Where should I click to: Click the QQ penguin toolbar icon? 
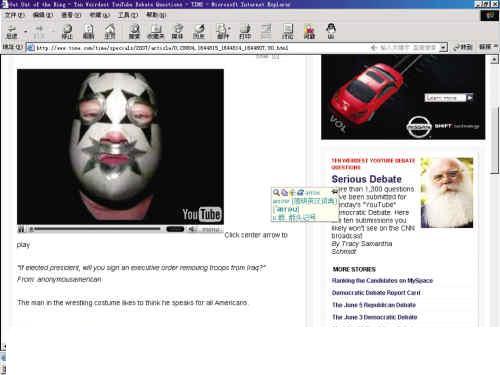pyautogui.click(x=331, y=31)
